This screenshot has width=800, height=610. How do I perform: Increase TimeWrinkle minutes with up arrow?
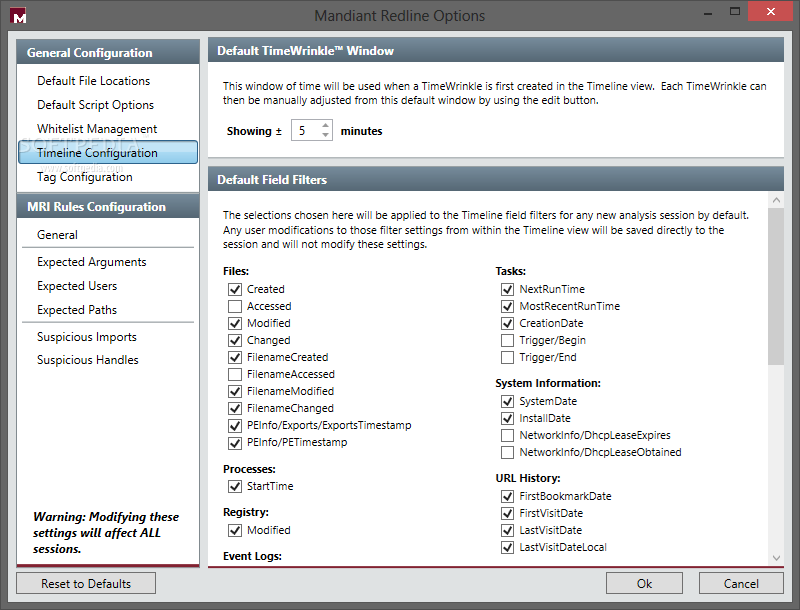pyautogui.click(x=326, y=125)
